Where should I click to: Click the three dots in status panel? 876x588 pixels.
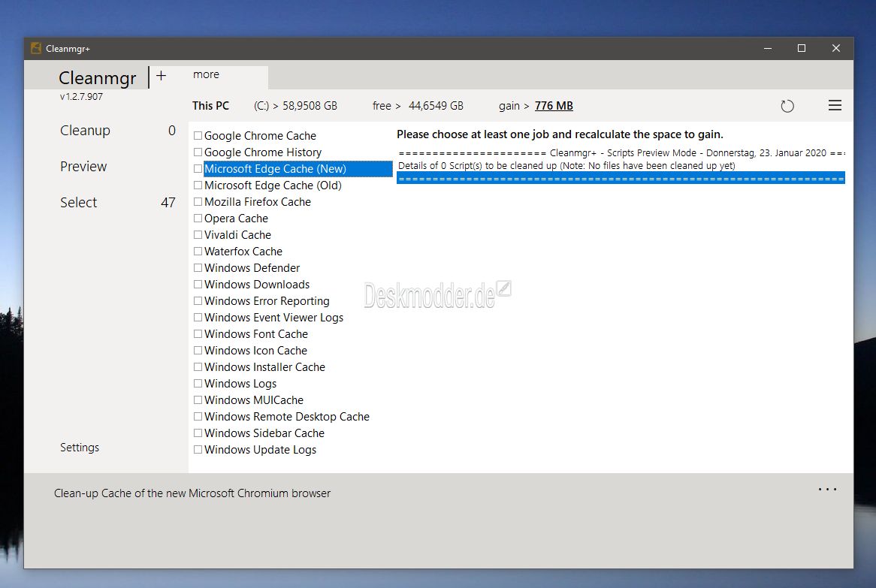coord(827,489)
